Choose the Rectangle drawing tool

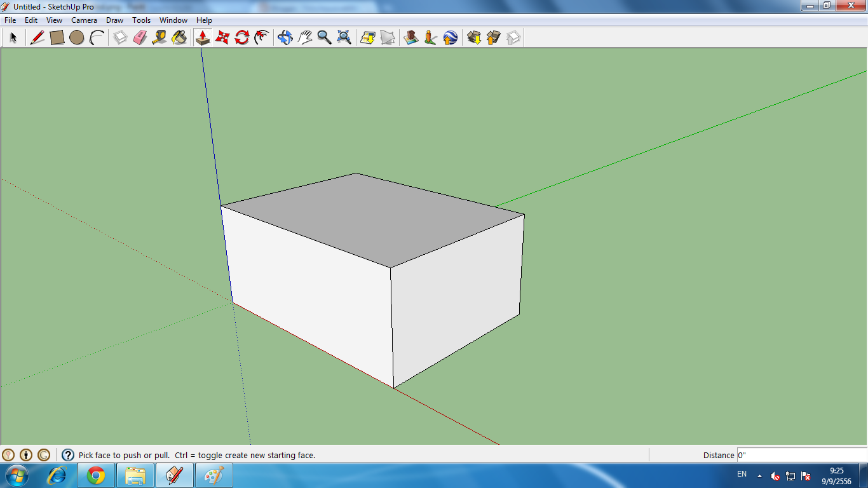[x=57, y=37]
